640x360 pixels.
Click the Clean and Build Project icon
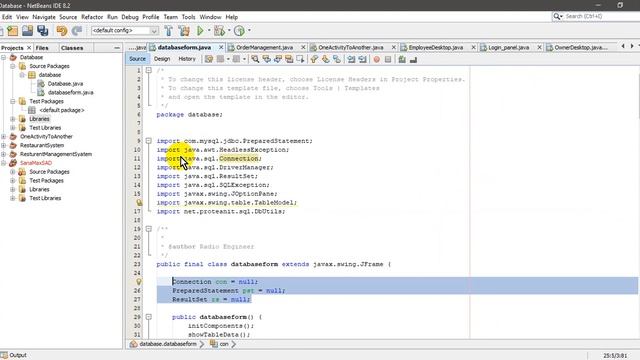coord(184,31)
